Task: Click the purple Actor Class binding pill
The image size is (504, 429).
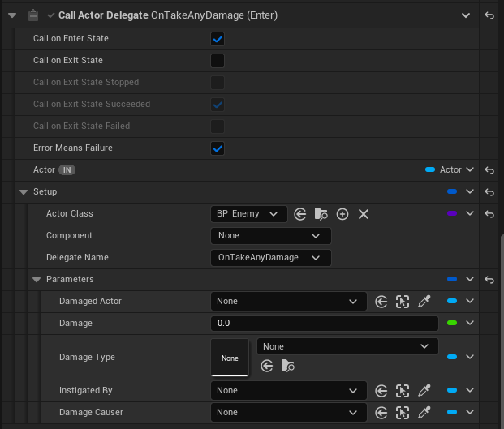Action: coord(452,213)
